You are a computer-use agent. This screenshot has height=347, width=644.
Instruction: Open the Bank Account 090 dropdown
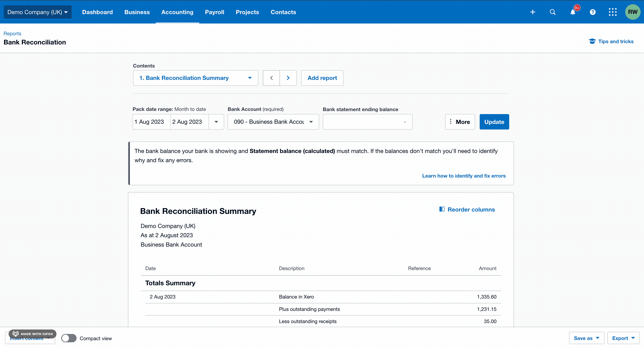[273, 122]
